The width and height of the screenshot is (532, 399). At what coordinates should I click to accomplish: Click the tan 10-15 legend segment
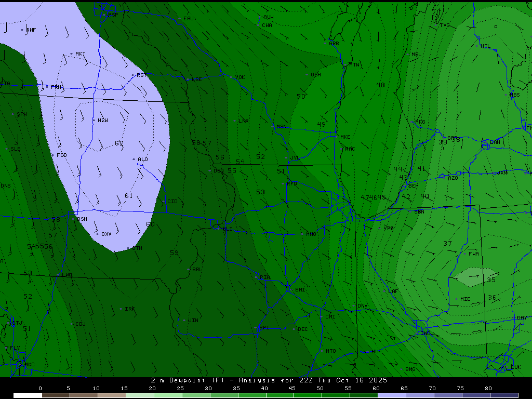112,395
